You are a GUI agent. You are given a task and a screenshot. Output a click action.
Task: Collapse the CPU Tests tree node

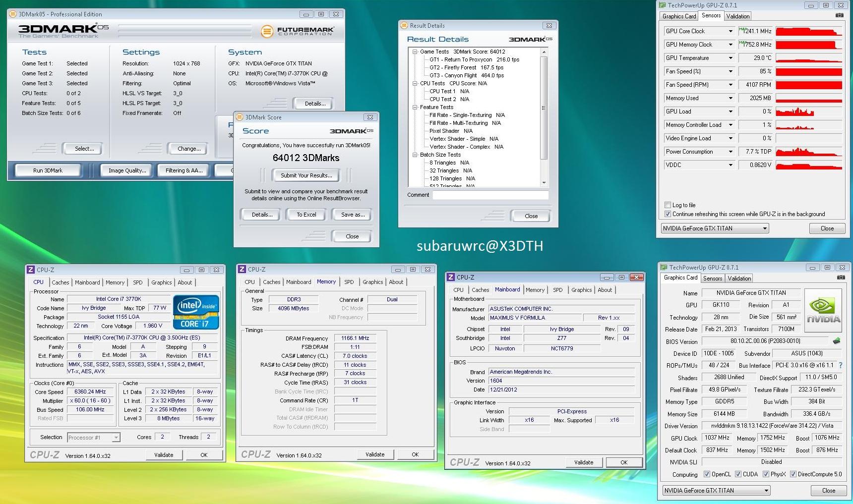415,83
